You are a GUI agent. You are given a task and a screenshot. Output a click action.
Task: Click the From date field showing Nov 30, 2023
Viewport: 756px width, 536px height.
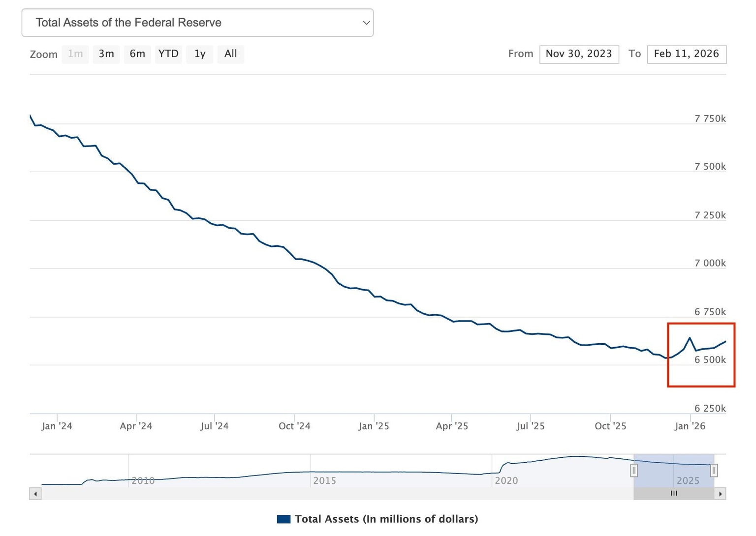pyautogui.click(x=579, y=54)
